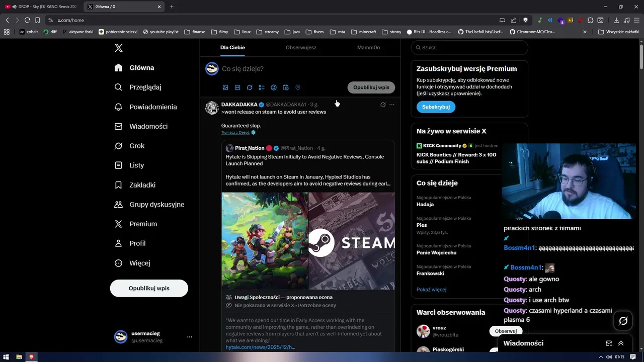Image resolution: width=644 pixels, height=362 pixels.
Task: Open the Grok sidebar icon
Action: coord(118,146)
